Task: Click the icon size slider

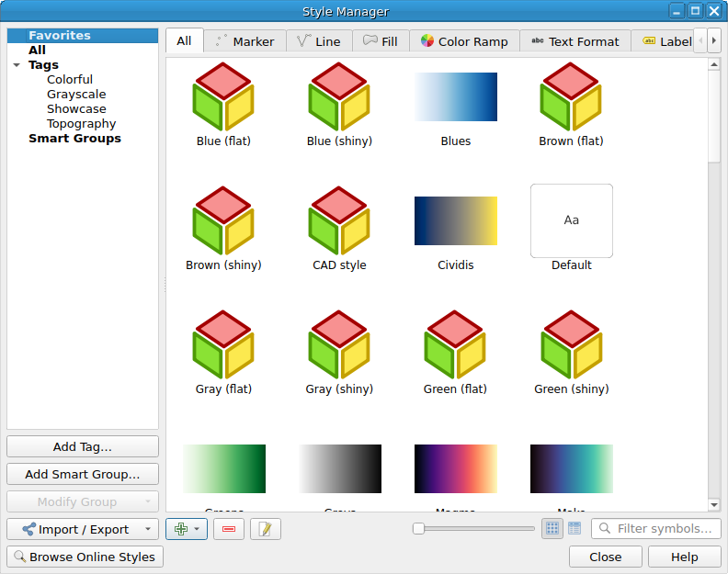Action: point(473,528)
